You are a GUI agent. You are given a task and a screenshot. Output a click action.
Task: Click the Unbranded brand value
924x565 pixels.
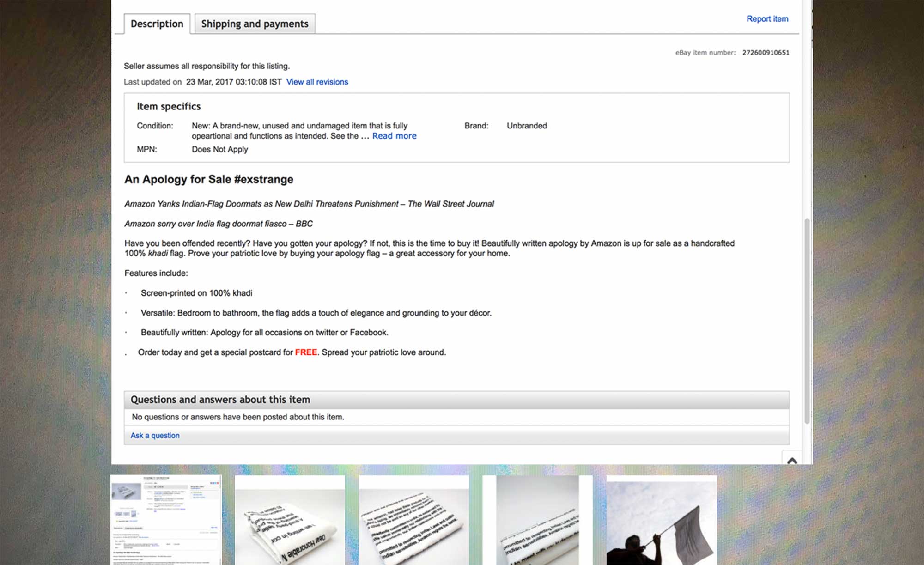[527, 126]
